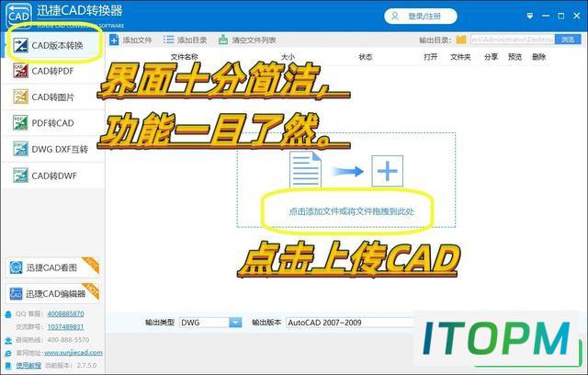Screen dimensions: 588x375
Task: Click the 分享 column header
Action: [x=491, y=57]
